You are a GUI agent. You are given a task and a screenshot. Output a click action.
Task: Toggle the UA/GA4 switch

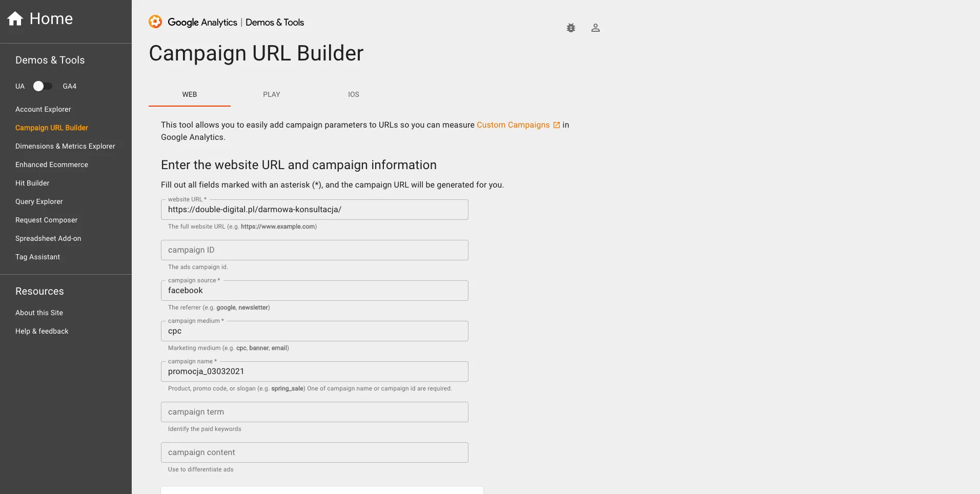[x=43, y=86]
